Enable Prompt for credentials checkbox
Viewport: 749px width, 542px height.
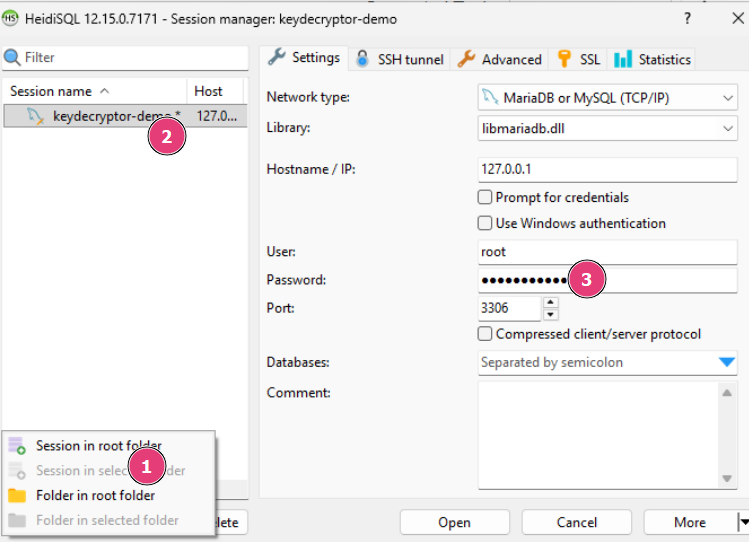(x=486, y=197)
